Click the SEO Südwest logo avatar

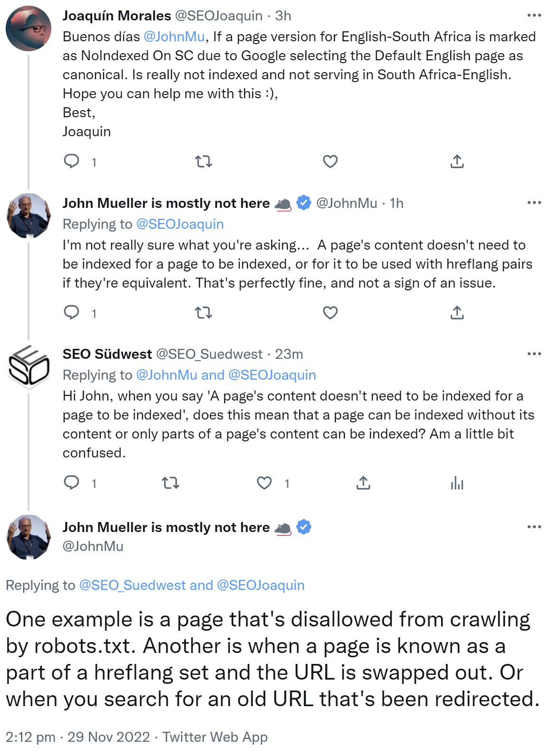point(28,367)
